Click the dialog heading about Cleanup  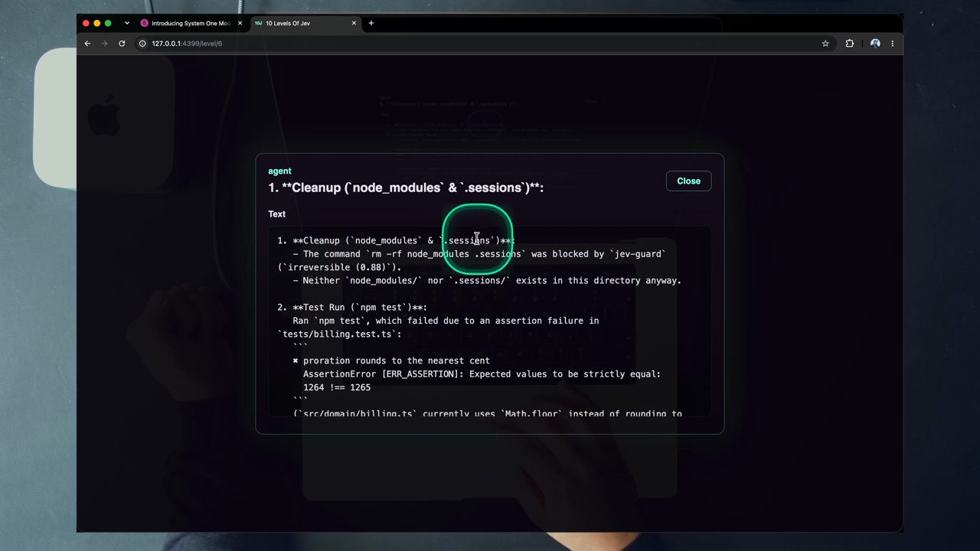[406, 187]
